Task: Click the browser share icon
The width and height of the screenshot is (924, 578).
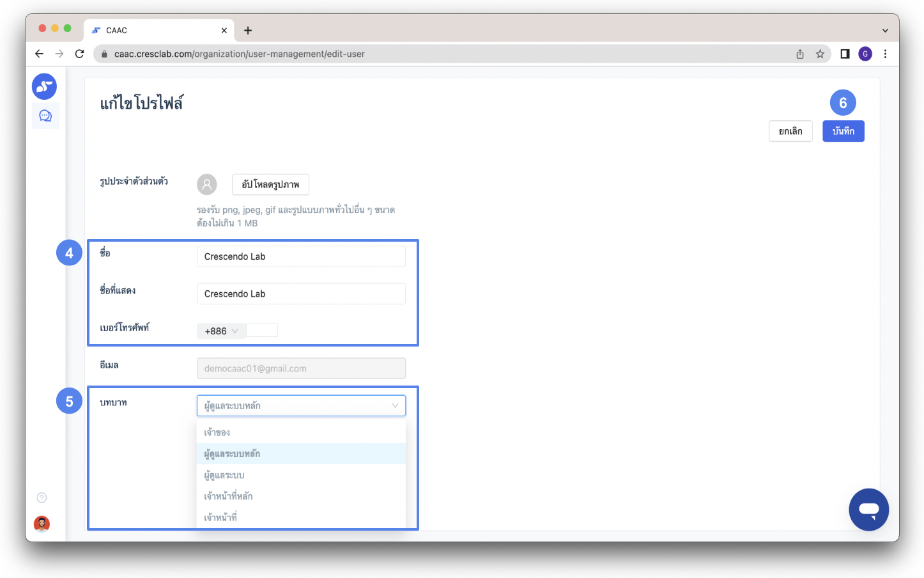Action: coord(800,54)
